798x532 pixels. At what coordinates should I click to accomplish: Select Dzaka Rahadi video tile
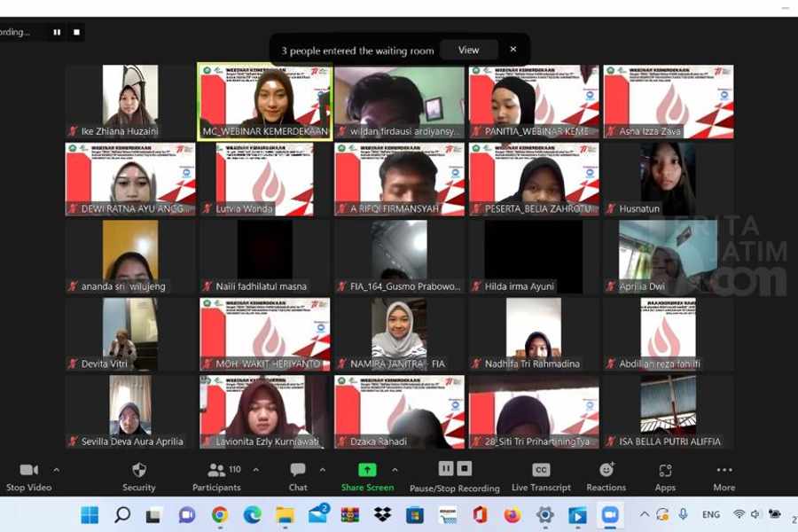(x=400, y=411)
